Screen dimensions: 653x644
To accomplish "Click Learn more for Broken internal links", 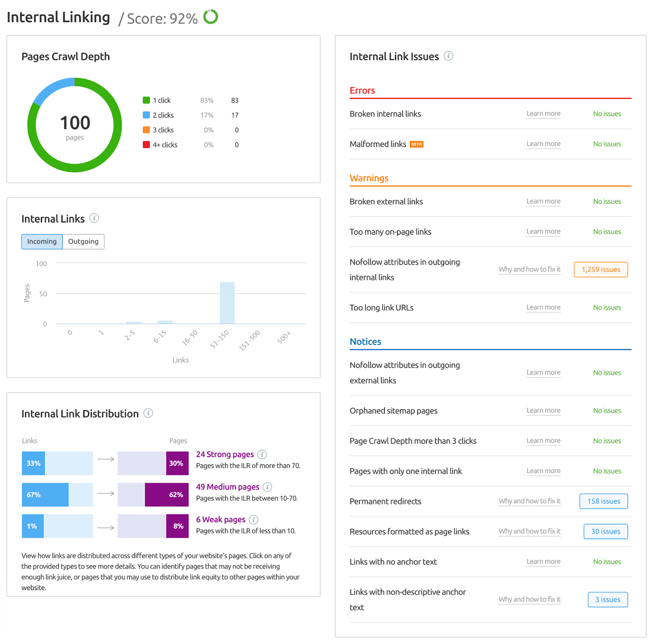I will click(x=543, y=113).
